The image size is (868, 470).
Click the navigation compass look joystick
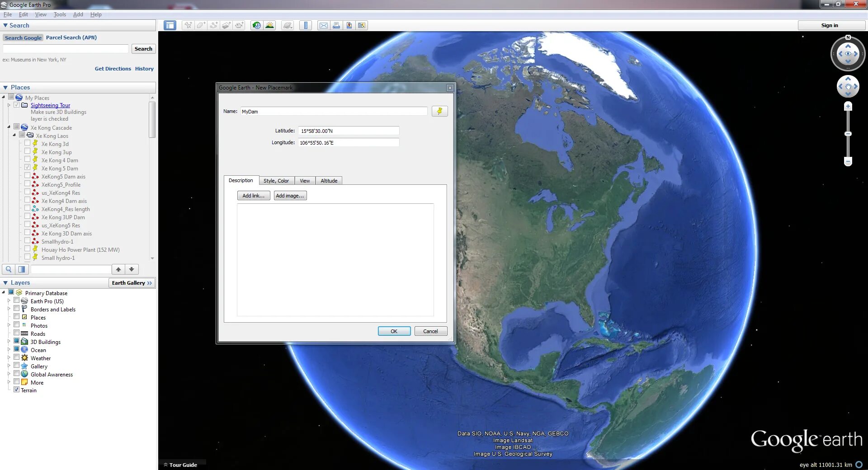click(848, 54)
